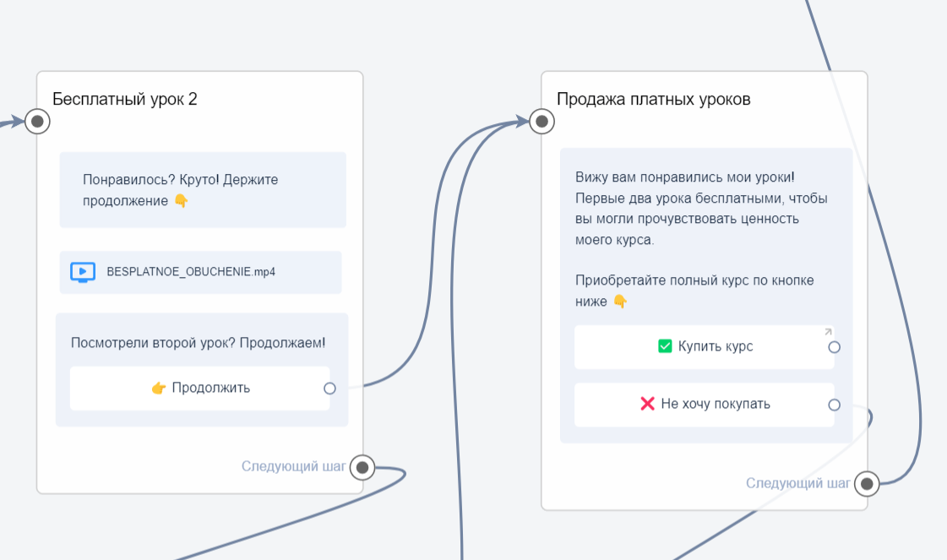Select the BESPLATNOE_OBUCHENIE.mp4 attachment card
947x560 pixels.
click(200, 272)
